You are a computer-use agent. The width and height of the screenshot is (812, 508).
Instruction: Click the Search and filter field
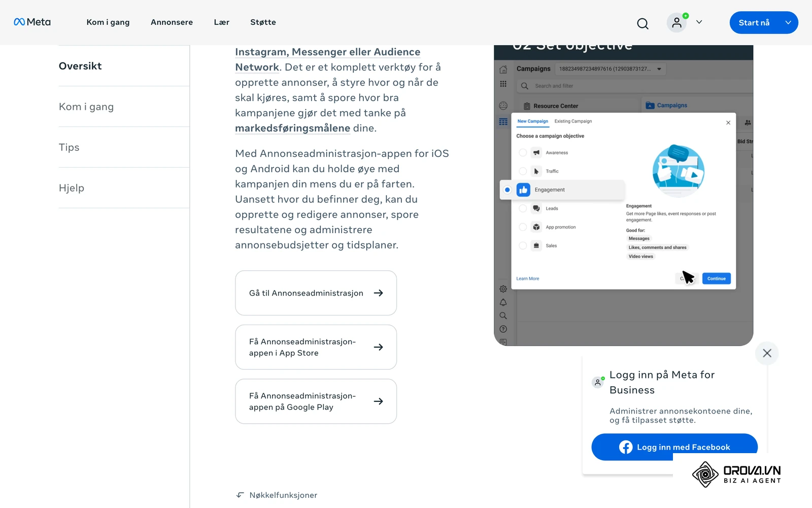pos(634,86)
